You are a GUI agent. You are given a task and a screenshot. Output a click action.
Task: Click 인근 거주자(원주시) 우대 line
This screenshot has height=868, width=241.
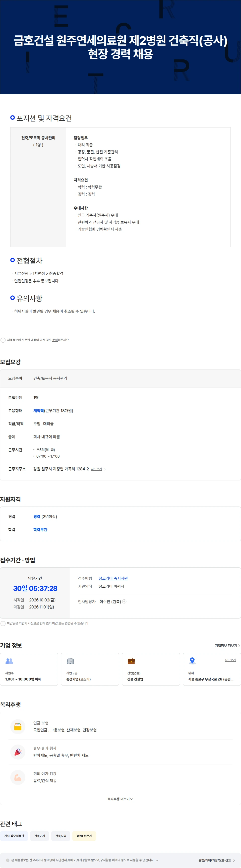coord(98,215)
